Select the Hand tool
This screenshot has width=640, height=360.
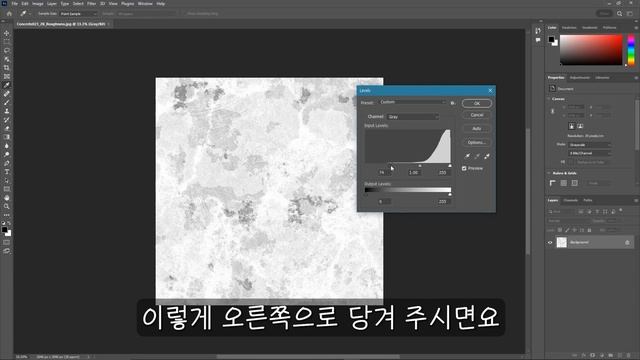pyautogui.click(x=7, y=198)
